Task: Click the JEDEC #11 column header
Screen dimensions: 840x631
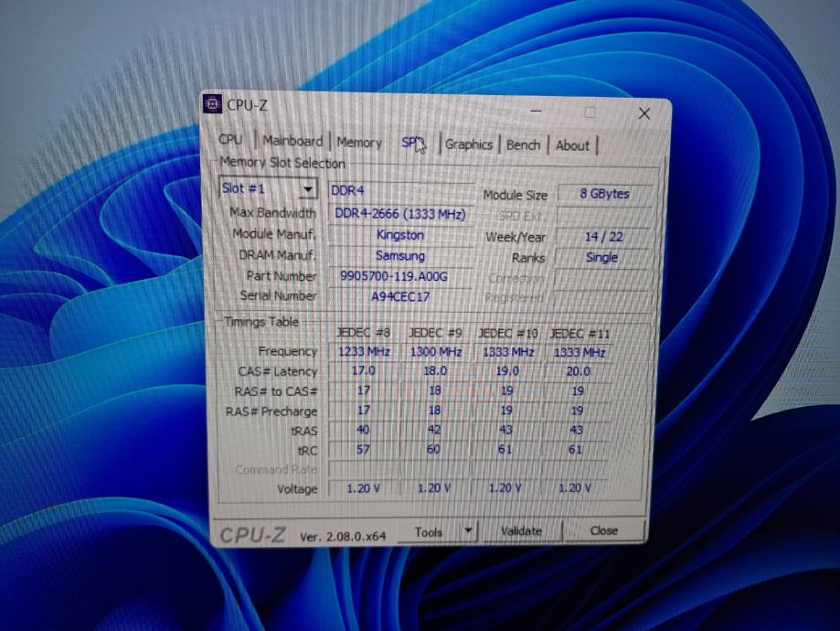Action: (579, 334)
